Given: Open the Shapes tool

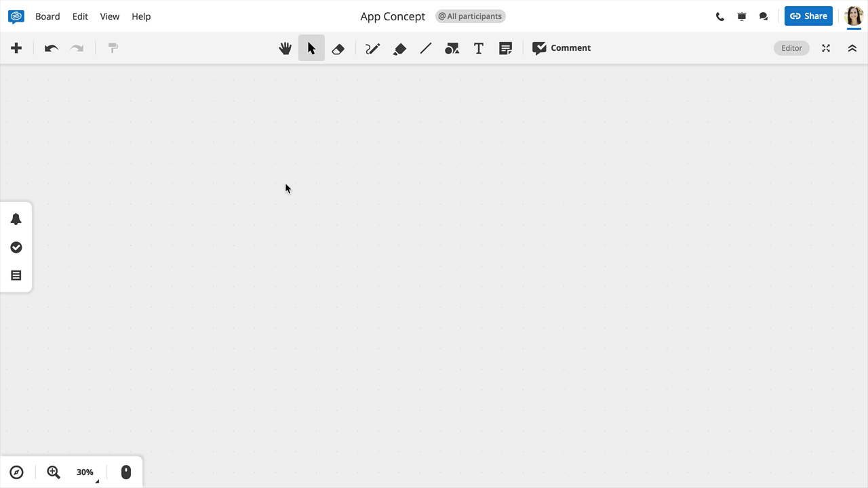Looking at the screenshot, I should 452,48.
